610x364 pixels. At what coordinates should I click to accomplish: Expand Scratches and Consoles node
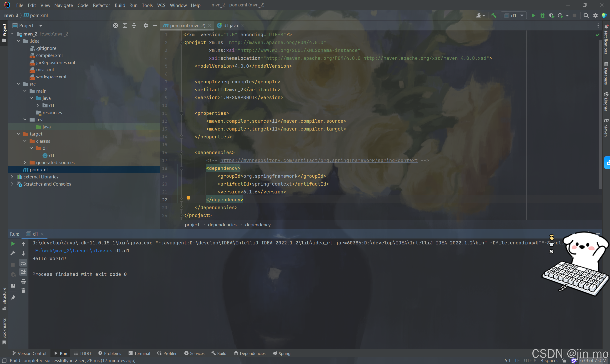pos(12,184)
